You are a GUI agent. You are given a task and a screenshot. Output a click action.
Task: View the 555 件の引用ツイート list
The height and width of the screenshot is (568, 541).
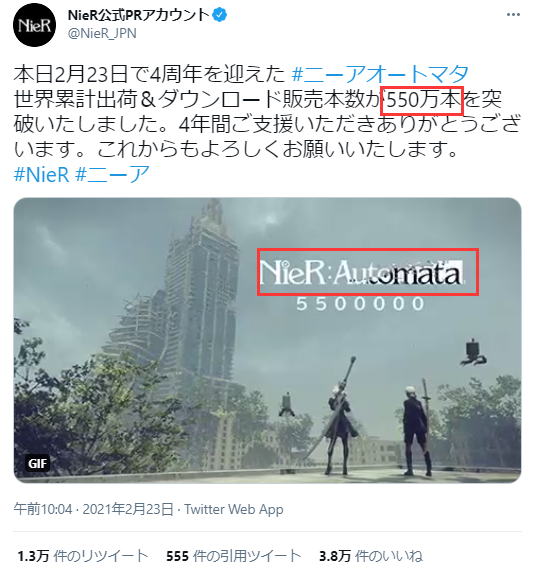point(234,556)
